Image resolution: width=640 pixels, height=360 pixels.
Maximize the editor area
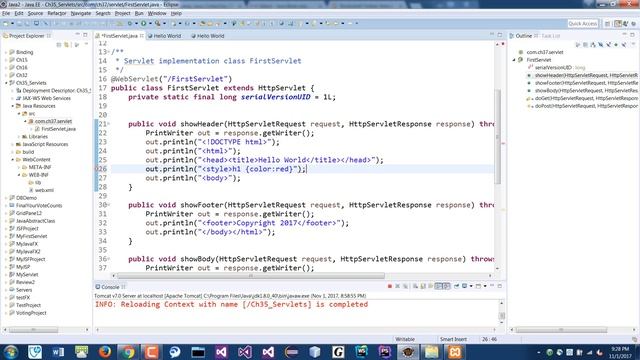pos(500,36)
